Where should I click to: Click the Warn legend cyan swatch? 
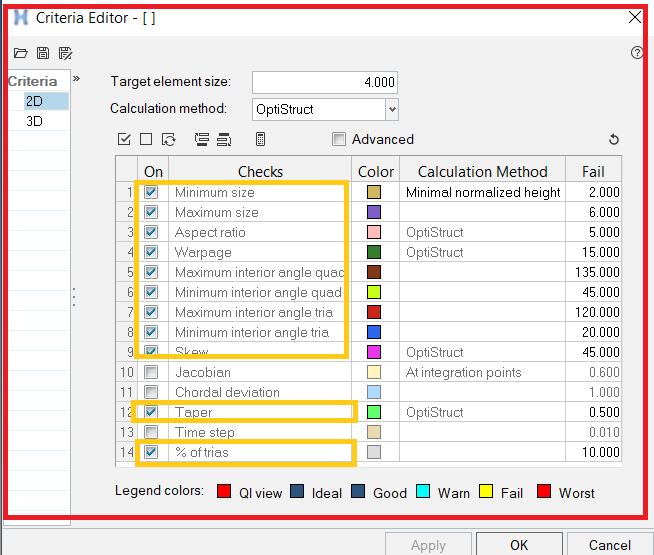pyautogui.click(x=423, y=491)
